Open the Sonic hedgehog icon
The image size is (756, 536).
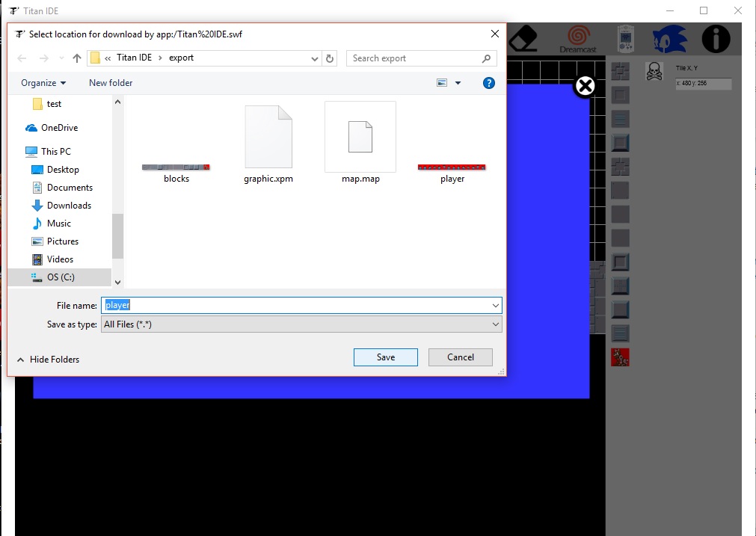[x=669, y=39]
